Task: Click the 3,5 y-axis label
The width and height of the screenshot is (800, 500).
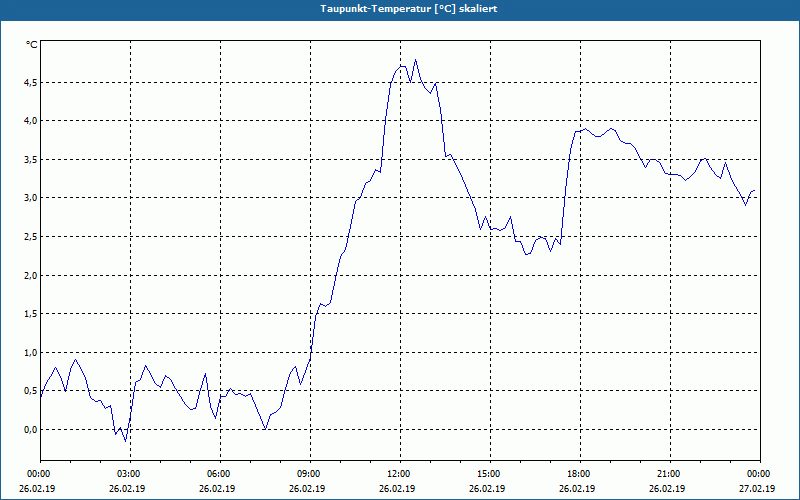Action: 30,160
